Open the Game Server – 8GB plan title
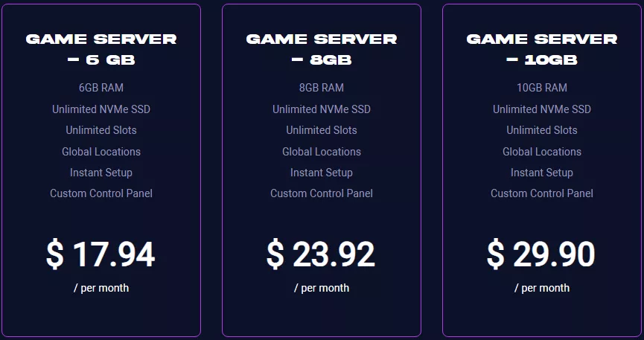 tap(322, 50)
